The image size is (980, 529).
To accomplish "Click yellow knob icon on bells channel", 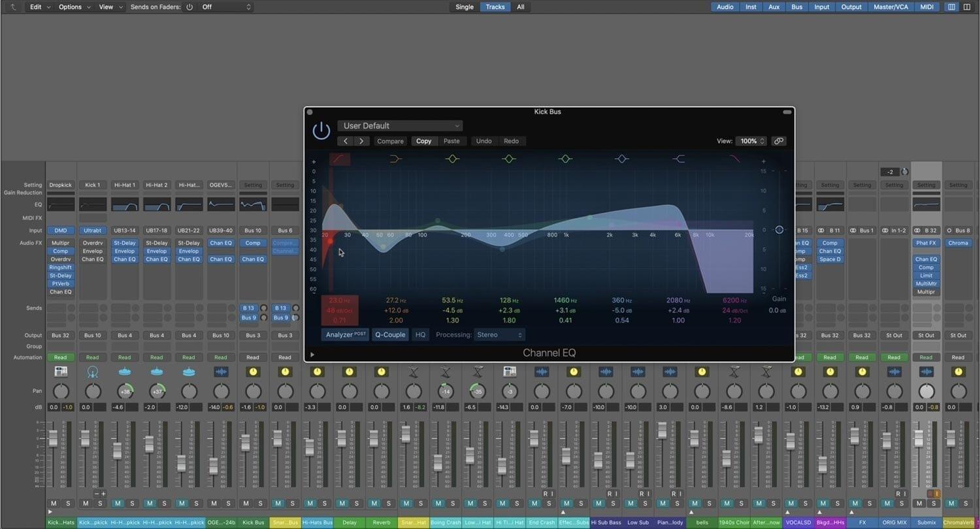I will pos(702,372).
